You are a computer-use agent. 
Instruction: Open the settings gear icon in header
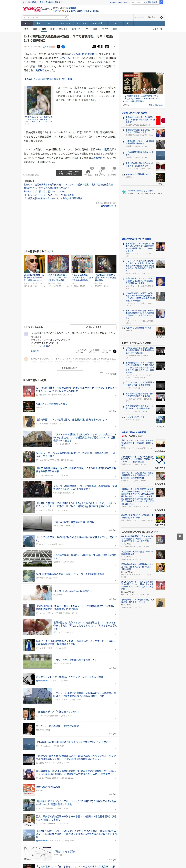click(x=161, y=18)
